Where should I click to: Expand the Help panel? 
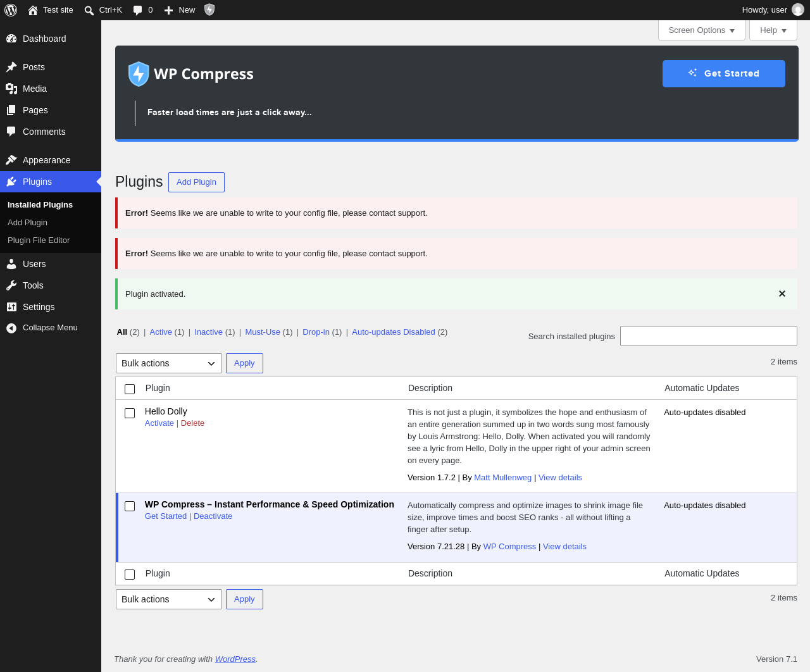773,30
